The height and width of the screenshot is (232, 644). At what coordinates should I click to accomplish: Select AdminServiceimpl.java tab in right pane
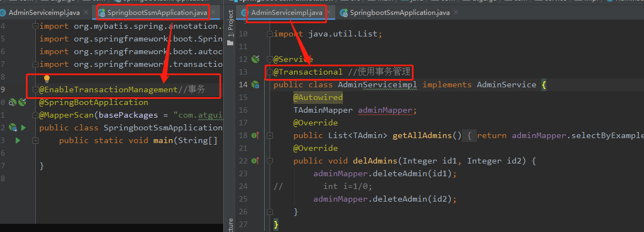(287, 13)
